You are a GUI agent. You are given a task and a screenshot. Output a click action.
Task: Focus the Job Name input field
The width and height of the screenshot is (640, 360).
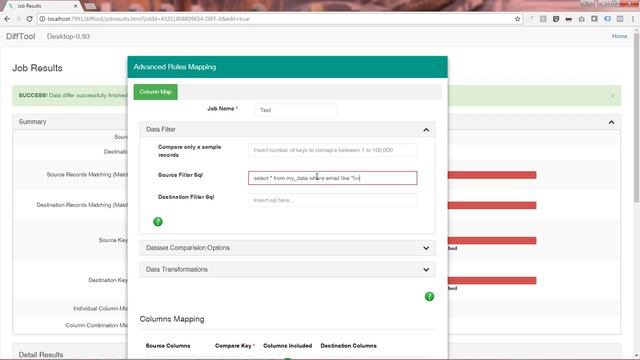click(x=296, y=110)
